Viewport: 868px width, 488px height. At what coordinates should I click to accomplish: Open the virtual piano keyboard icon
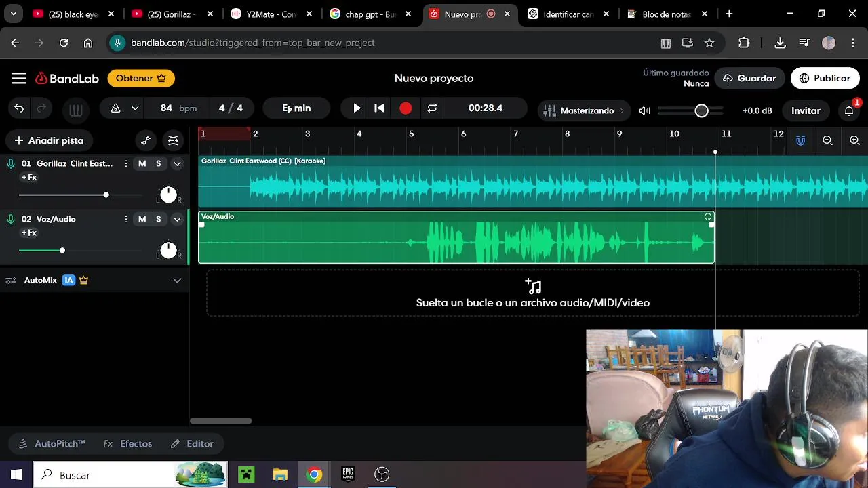(76, 110)
